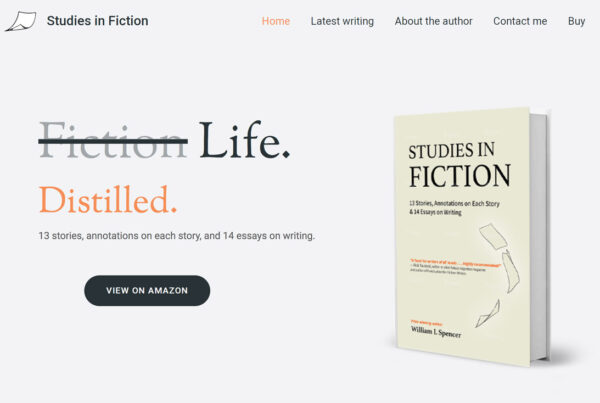Click the struck-through word Fiction
The image size is (600, 403).
pyautogui.click(x=112, y=140)
